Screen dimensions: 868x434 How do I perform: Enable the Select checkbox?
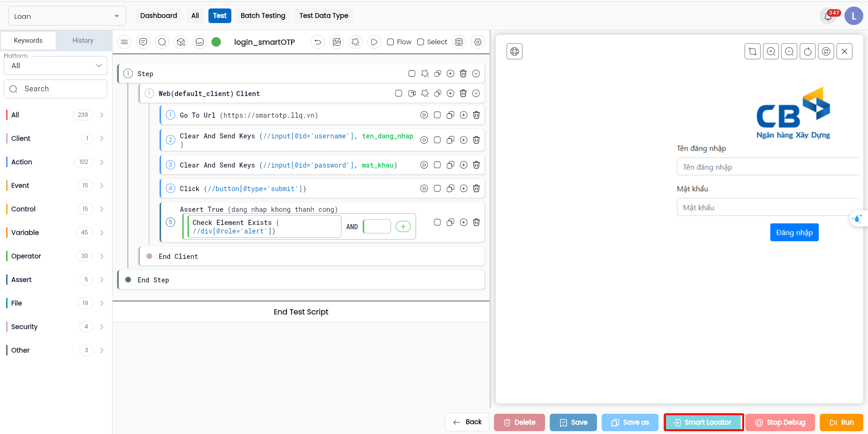pos(421,42)
